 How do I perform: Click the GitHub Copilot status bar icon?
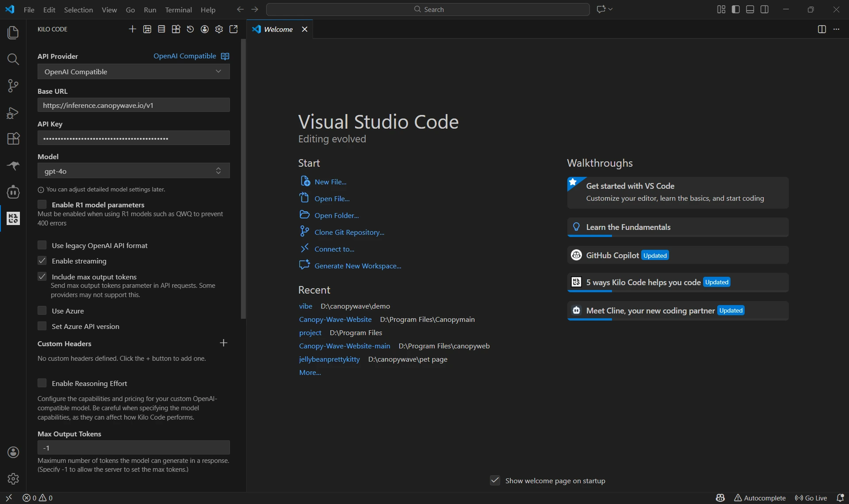(x=720, y=498)
